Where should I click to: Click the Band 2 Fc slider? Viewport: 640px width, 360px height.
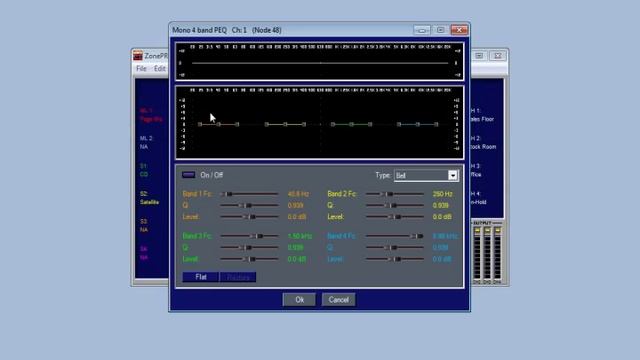coord(394,194)
